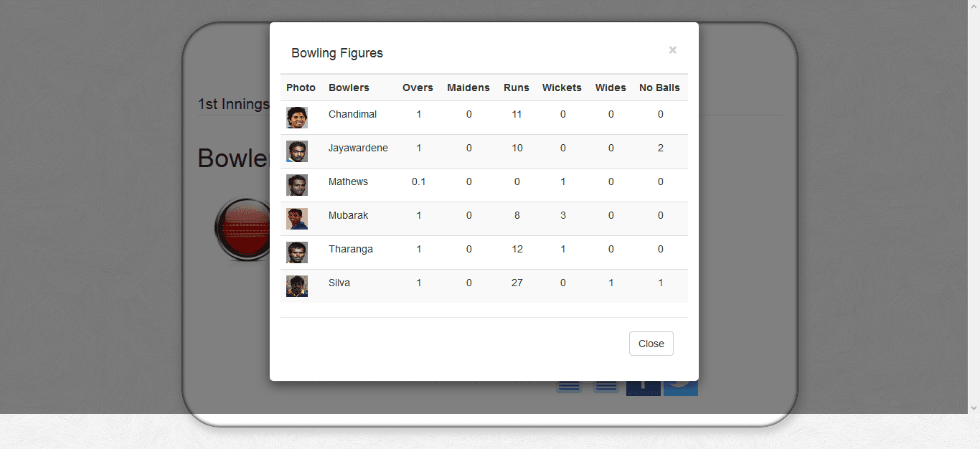Click the bowler name Jayawardene
The image size is (980, 449).
[x=358, y=148]
